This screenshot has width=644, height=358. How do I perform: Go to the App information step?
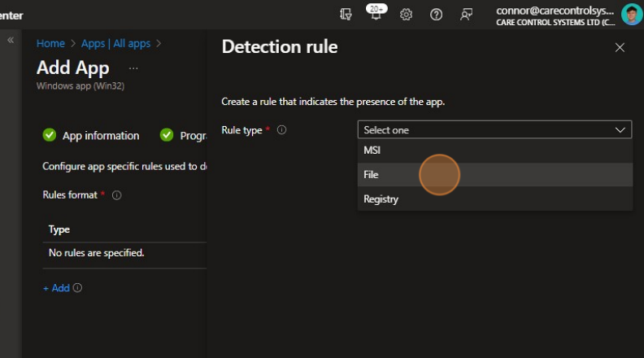(x=100, y=135)
